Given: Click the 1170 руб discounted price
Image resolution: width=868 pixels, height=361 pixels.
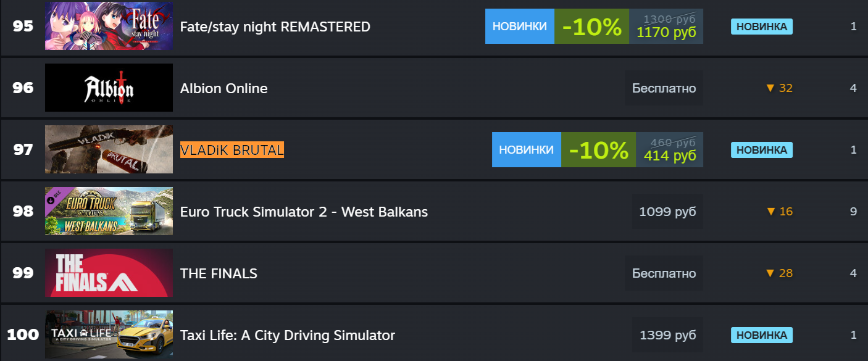Looking at the screenshot, I should click(666, 32).
